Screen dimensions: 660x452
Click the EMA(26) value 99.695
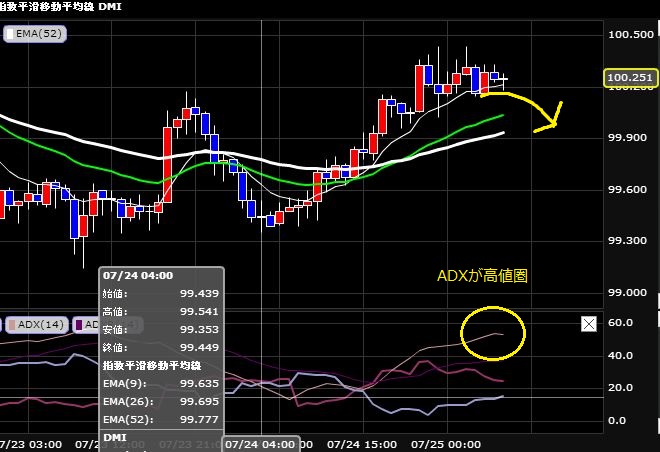(200, 402)
